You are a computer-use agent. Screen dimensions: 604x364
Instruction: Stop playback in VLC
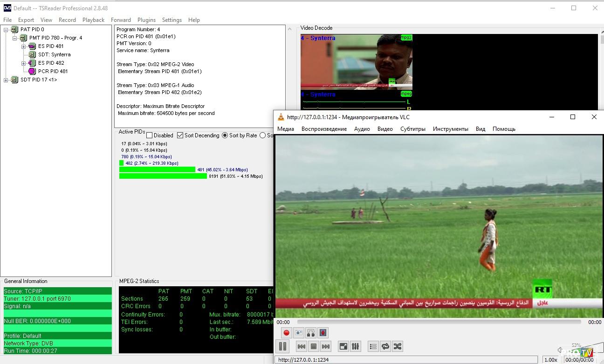coord(314,346)
